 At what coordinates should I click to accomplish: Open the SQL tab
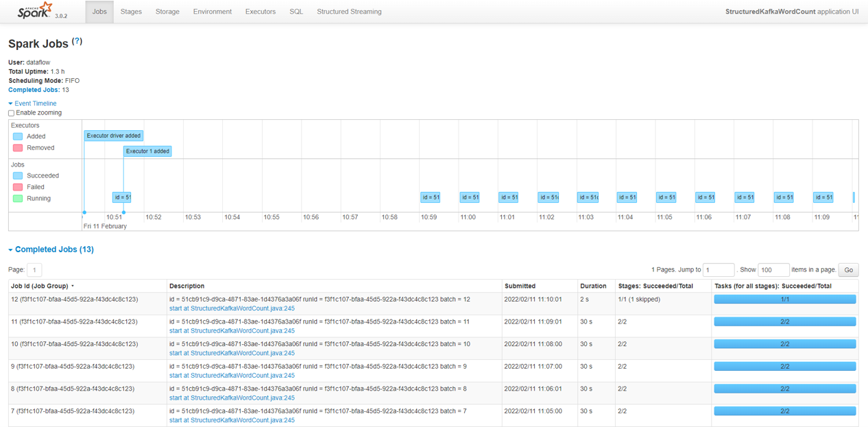pos(296,12)
